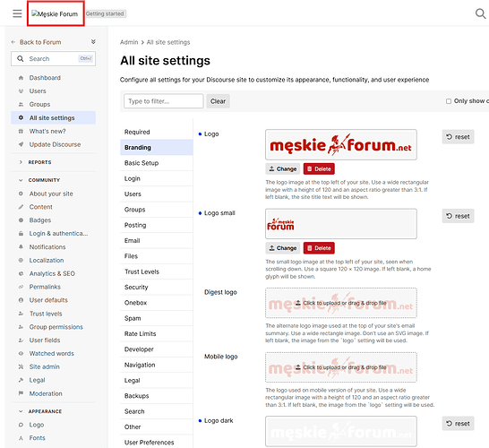
Task: Click the Update Discourse rocket icon
Action: pyautogui.click(x=21, y=144)
